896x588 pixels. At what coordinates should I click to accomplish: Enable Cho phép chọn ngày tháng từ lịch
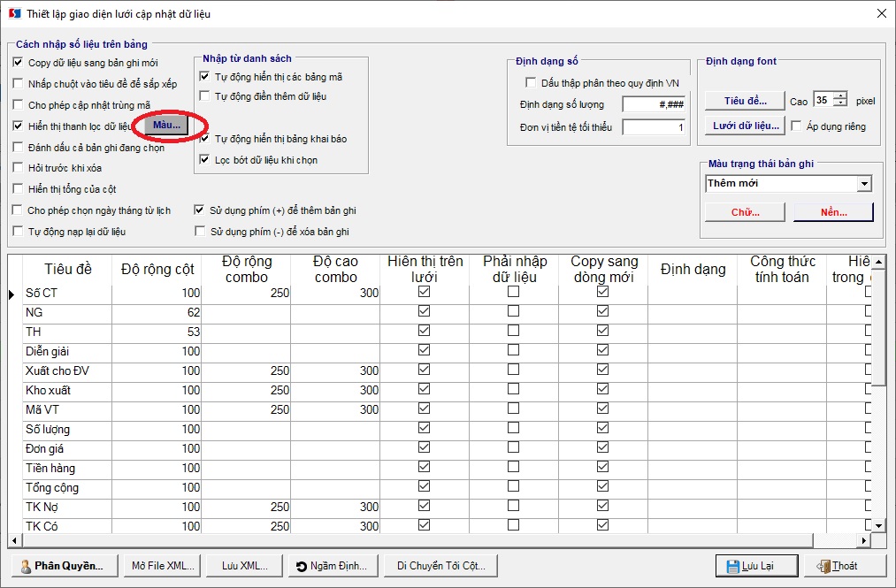[x=18, y=210]
